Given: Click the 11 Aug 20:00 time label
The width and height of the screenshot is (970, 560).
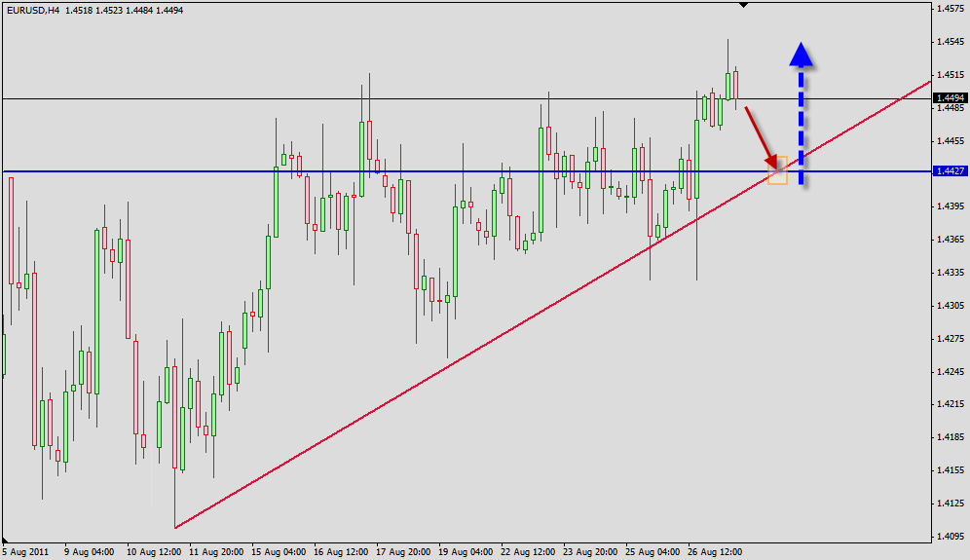Looking at the screenshot, I should click(x=216, y=552).
